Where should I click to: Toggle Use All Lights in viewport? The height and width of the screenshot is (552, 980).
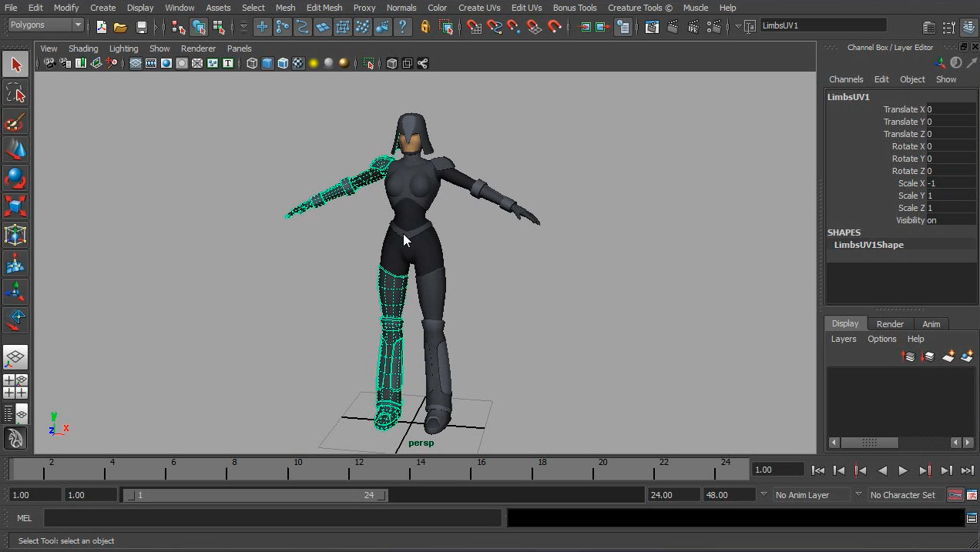(314, 64)
